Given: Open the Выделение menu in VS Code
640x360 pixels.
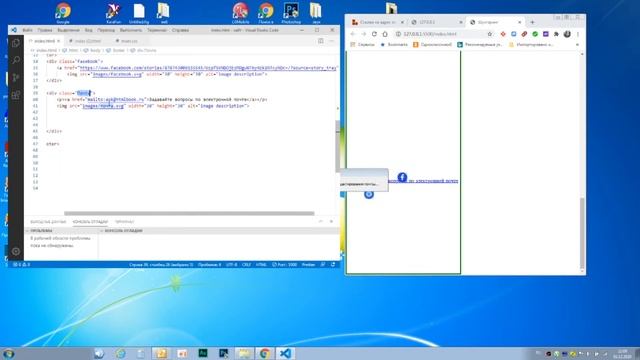Looking at the screenshot, I should (68, 30).
